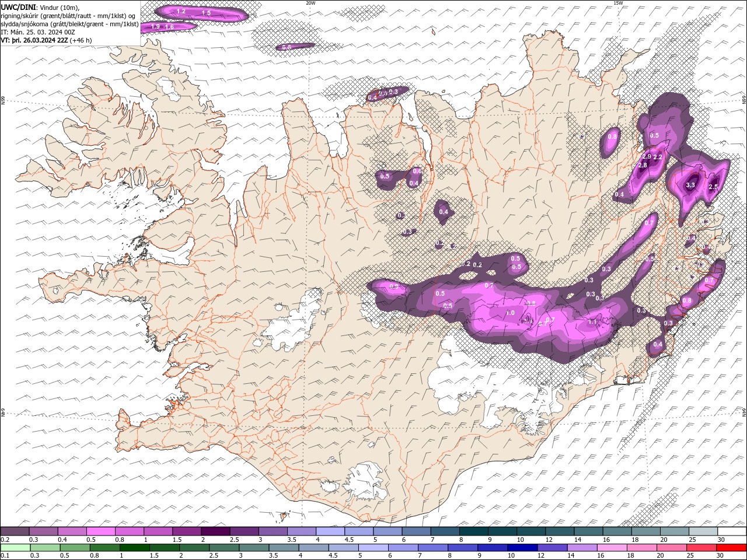
Task: Click the 2.5 value label near the east coast
Action: click(x=713, y=187)
